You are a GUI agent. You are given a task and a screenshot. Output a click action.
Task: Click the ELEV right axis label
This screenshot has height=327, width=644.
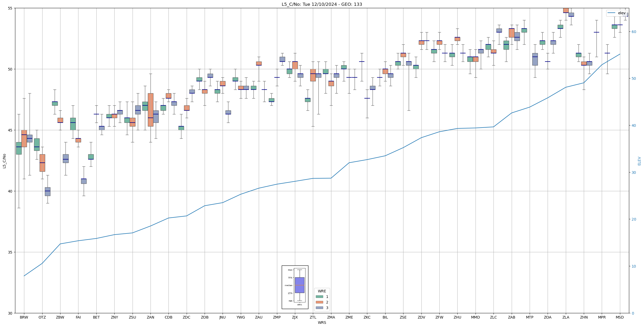coord(639,161)
